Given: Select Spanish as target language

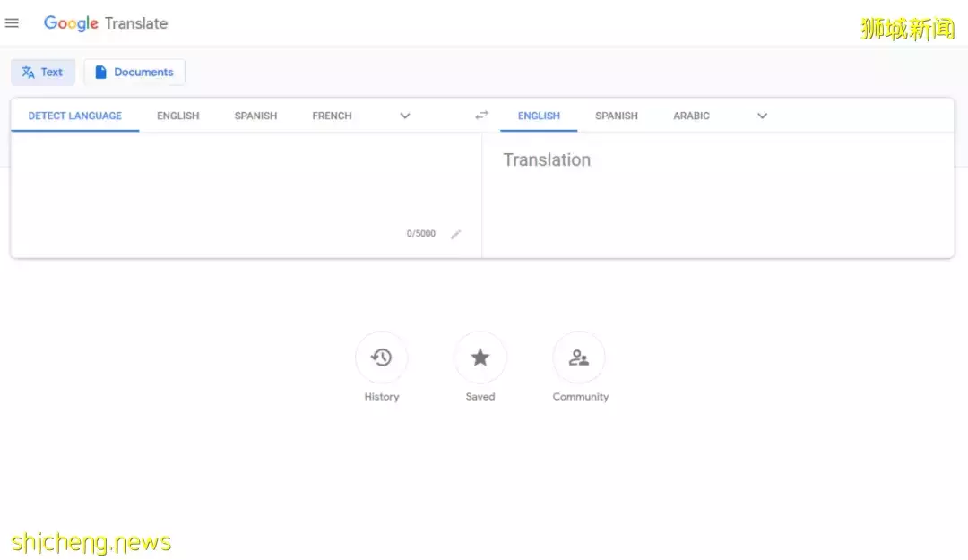Looking at the screenshot, I should [x=617, y=116].
